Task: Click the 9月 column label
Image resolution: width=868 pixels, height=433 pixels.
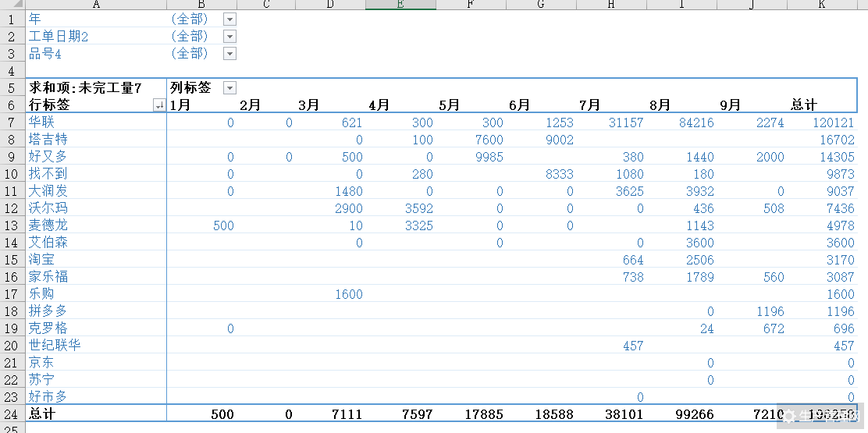Action: point(730,105)
